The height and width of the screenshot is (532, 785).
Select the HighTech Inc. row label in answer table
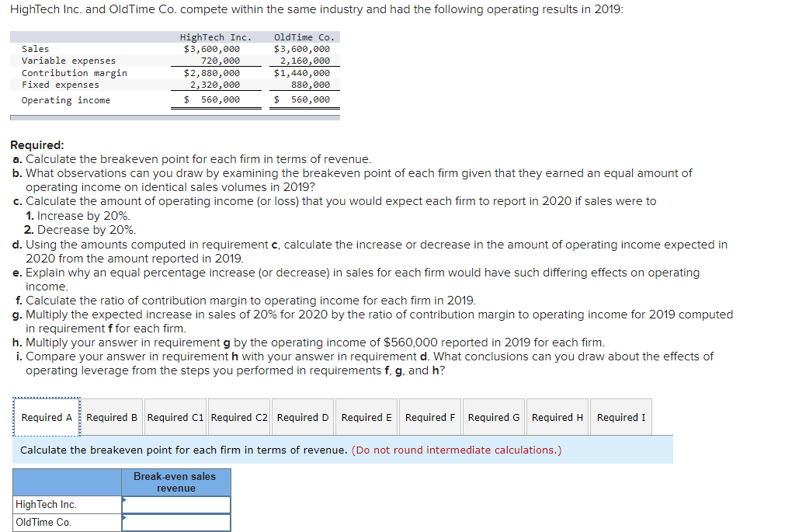(x=67, y=505)
